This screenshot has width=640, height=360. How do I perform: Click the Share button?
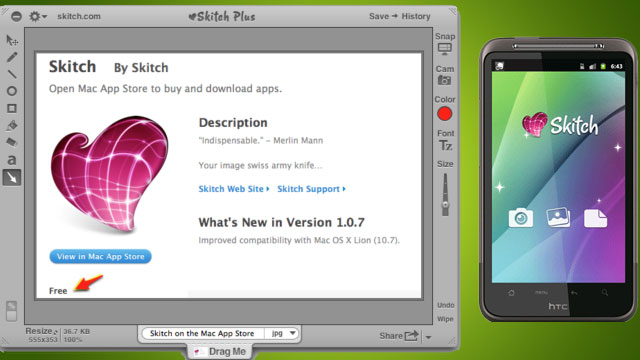tap(399, 336)
